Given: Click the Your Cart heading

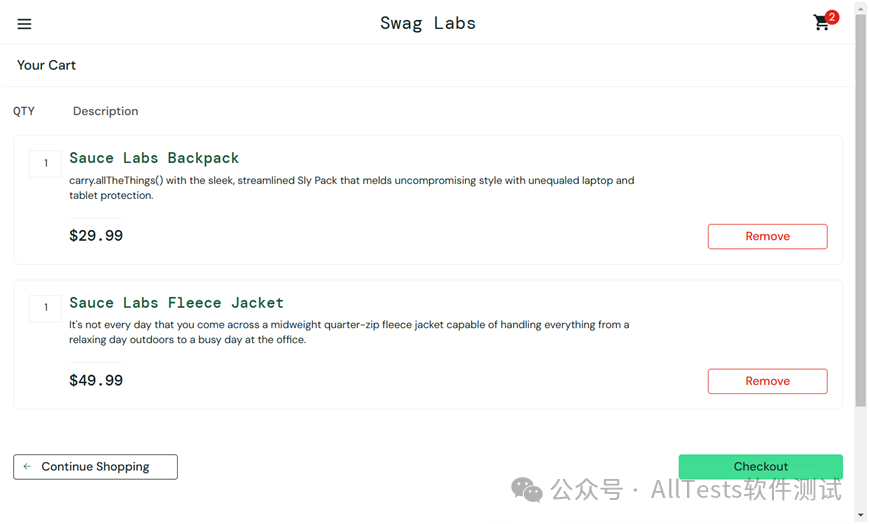Looking at the screenshot, I should [x=46, y=65].
